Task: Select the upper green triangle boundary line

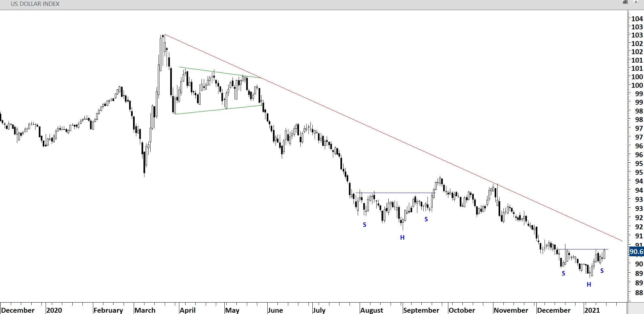Action: click(x=220, y=72)
